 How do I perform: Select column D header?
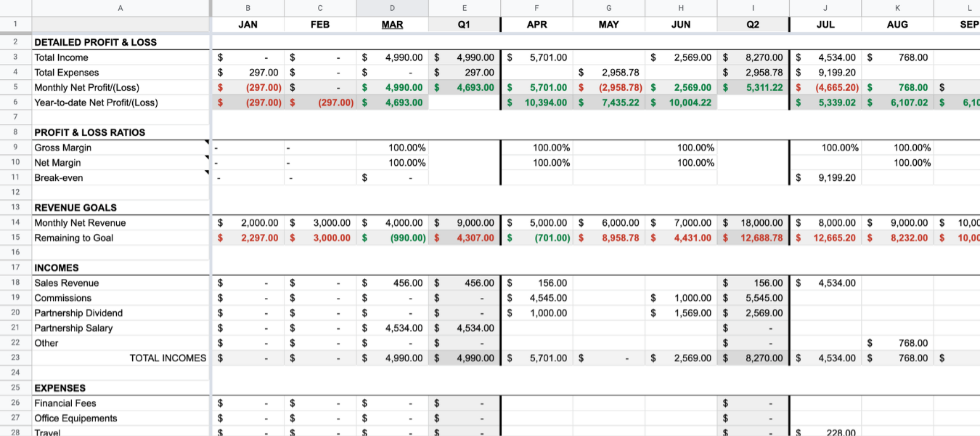click(392, 8)
